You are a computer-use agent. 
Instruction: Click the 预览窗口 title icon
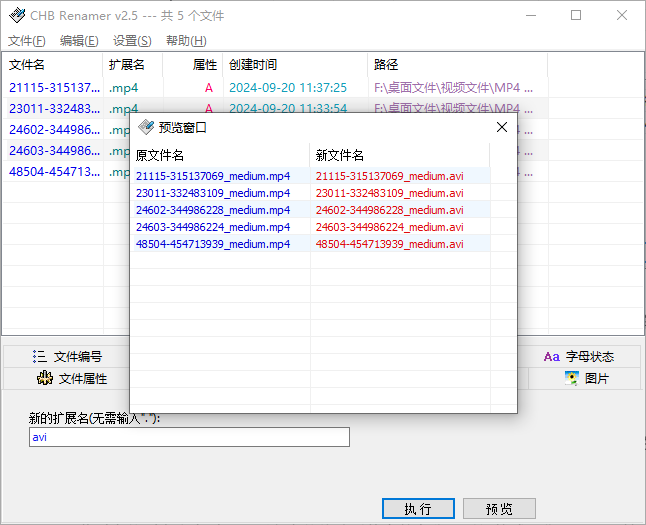click(x=146, y=127)
